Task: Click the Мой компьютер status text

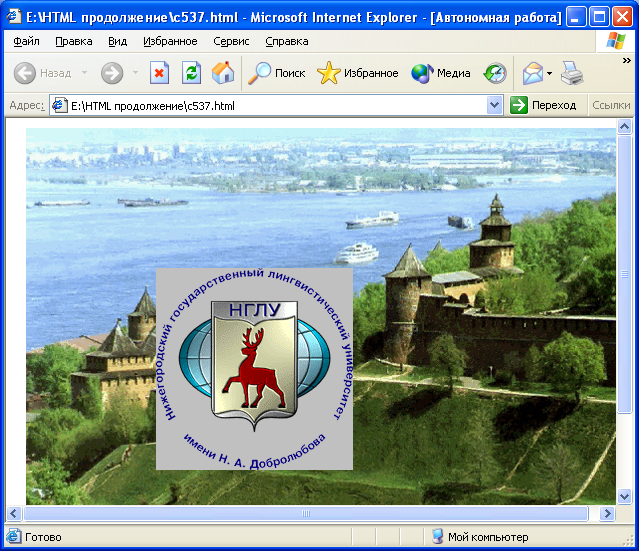Action: (488, 537)
